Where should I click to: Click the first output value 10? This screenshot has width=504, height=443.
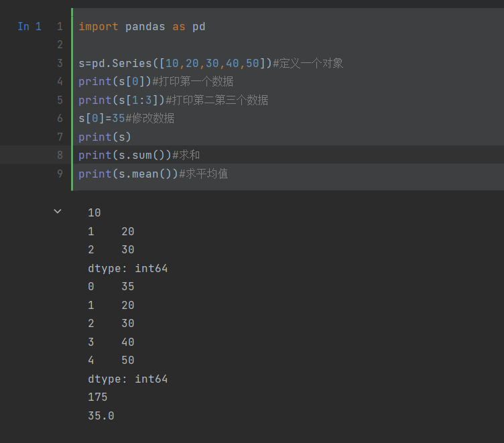(94, 213)
